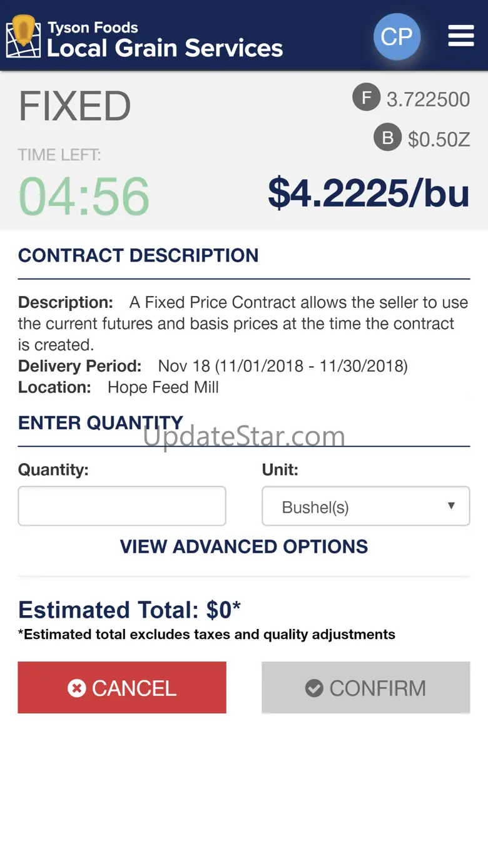This screenshot has height=868, width=488.
Task: Open the CP user profile avatar
Action: tap(397, 37)
